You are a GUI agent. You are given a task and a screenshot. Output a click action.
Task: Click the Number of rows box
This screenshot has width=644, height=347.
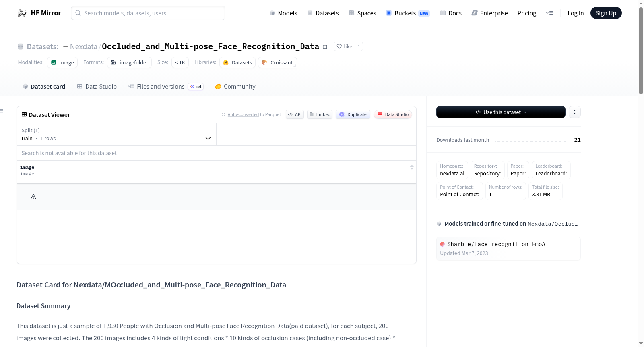(x=506, y=191)
